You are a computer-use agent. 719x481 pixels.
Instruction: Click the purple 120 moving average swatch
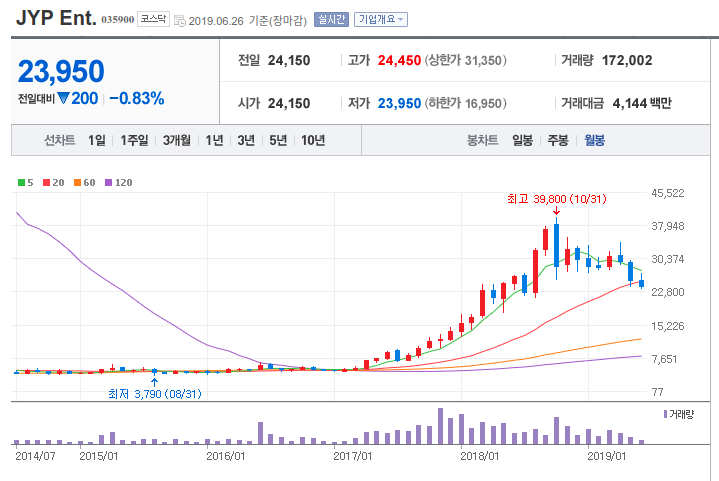[109, 182]
